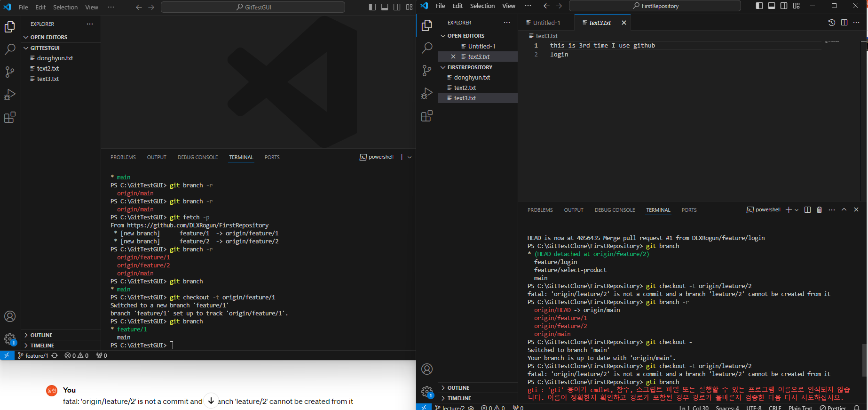Screen dimensions: 868x410
Task: Open Search view in FirstRepository window
Action: coord(427,48)
